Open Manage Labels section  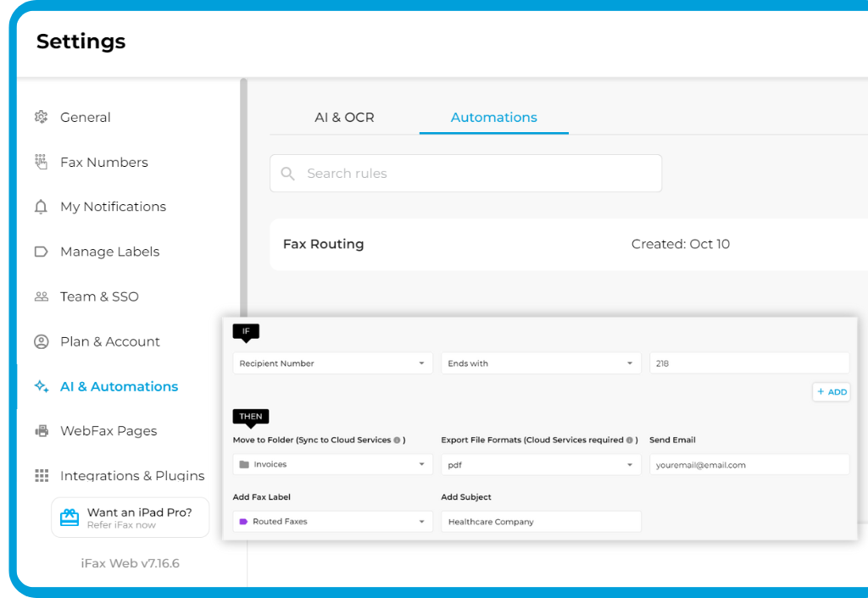click(x=109, y=252)
